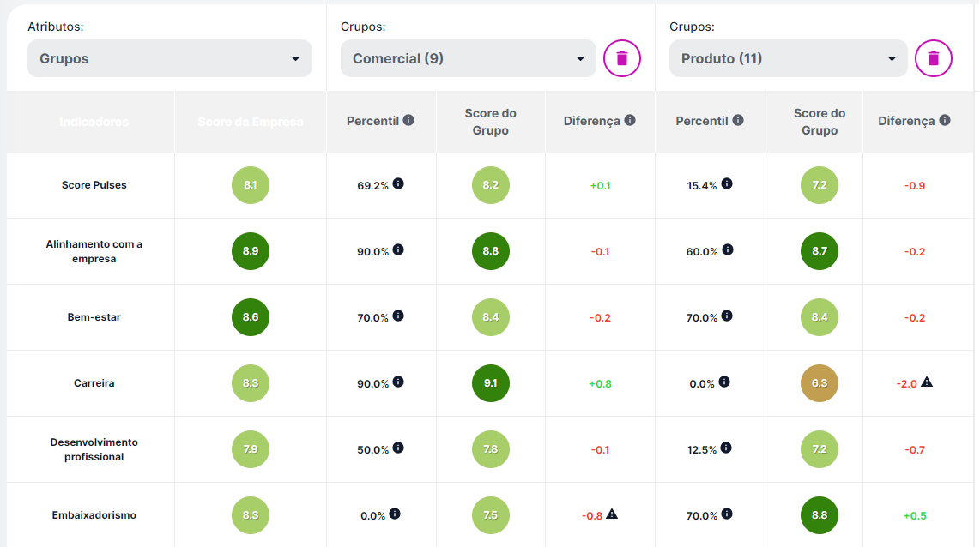
Task: Click the trash button next to Produto (11)
Action: (933, 58)
